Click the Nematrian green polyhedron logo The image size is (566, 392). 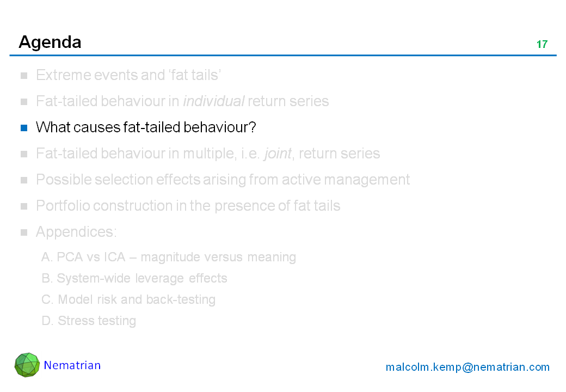click(27, 365)
